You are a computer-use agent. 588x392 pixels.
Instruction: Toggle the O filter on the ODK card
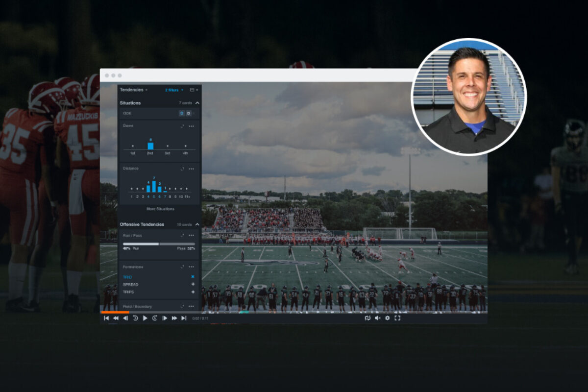[181, 113]
